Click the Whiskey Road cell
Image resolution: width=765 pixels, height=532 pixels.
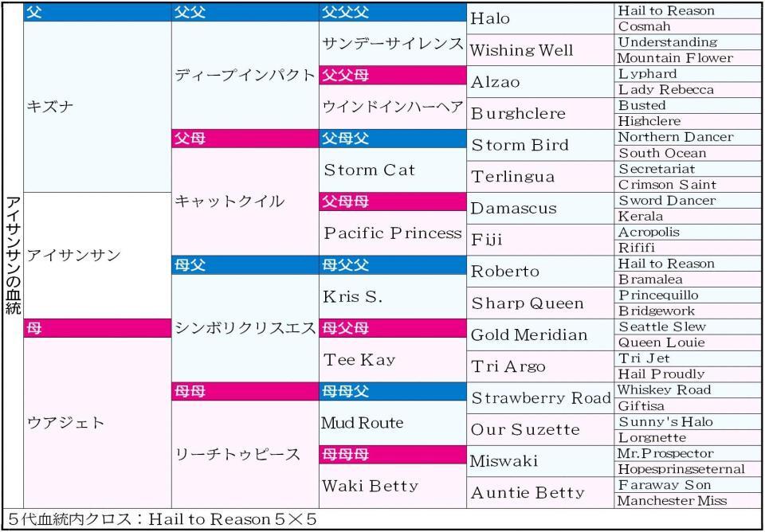pyautogui.click(x=688, y=390)
